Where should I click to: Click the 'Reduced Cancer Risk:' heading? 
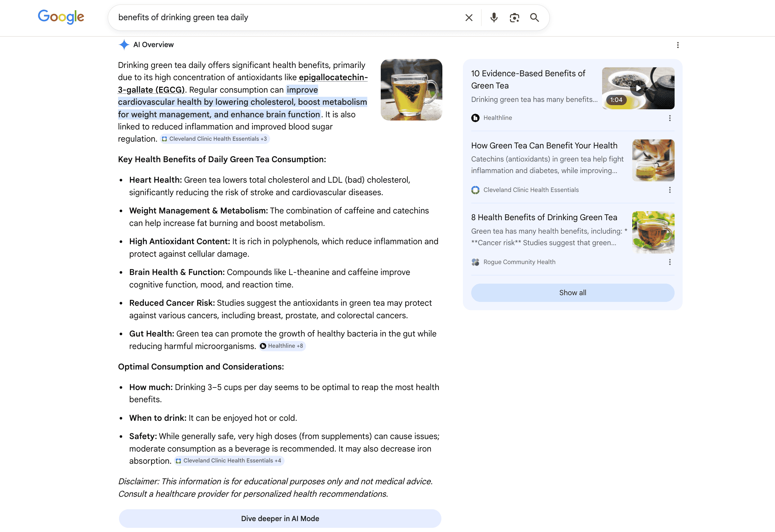[x=172, y=303]
